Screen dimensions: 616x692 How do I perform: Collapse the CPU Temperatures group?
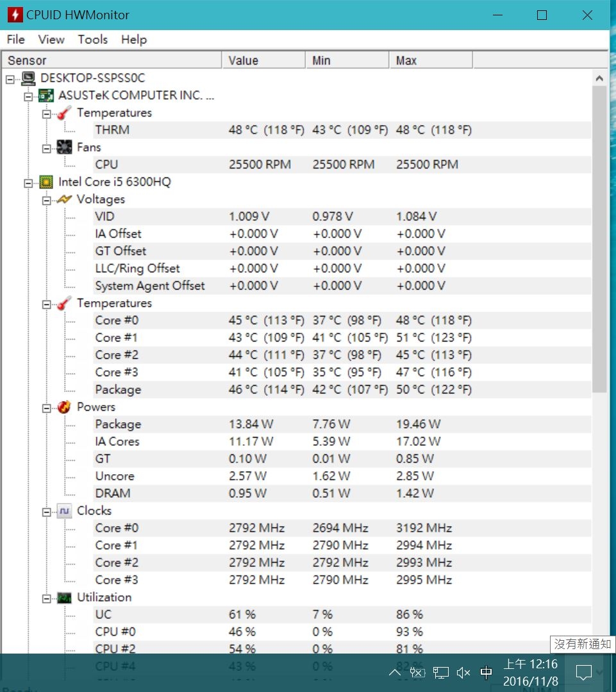point(46,304)
